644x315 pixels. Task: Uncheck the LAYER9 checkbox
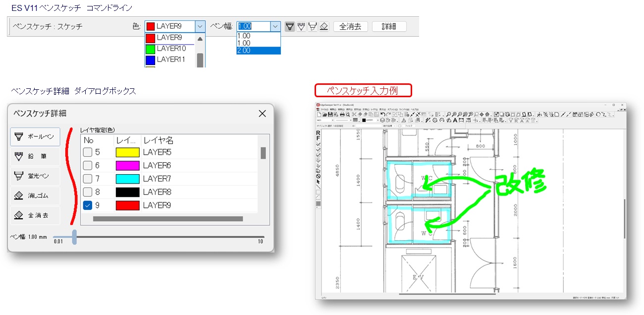[x=88, y=205]
